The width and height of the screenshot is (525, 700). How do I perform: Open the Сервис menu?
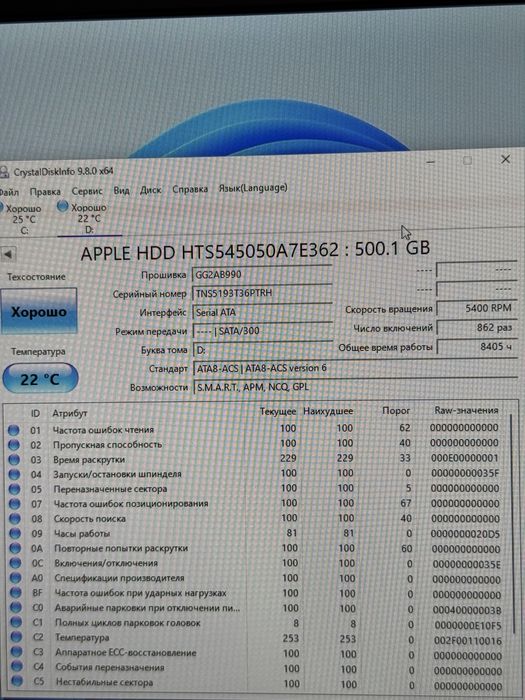87,191
